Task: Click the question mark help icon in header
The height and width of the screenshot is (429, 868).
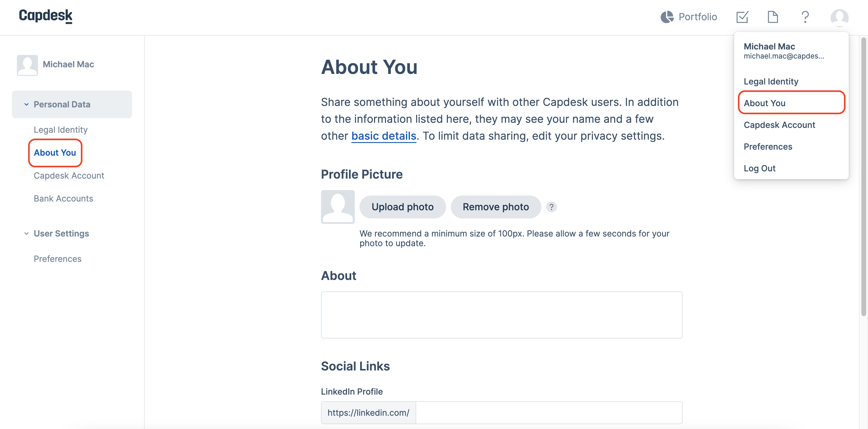Action: point(805,17)
